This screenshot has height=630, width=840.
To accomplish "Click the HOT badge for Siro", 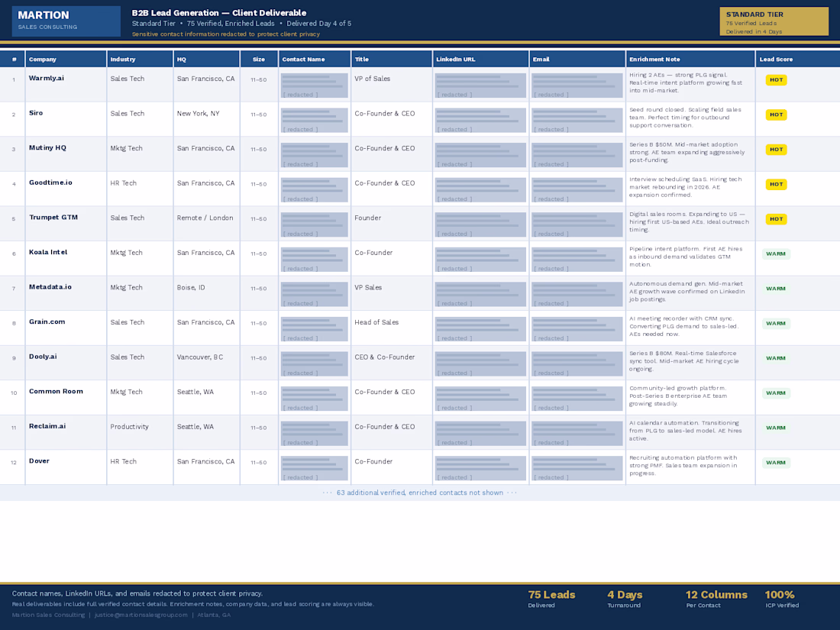I will [777, 115].
